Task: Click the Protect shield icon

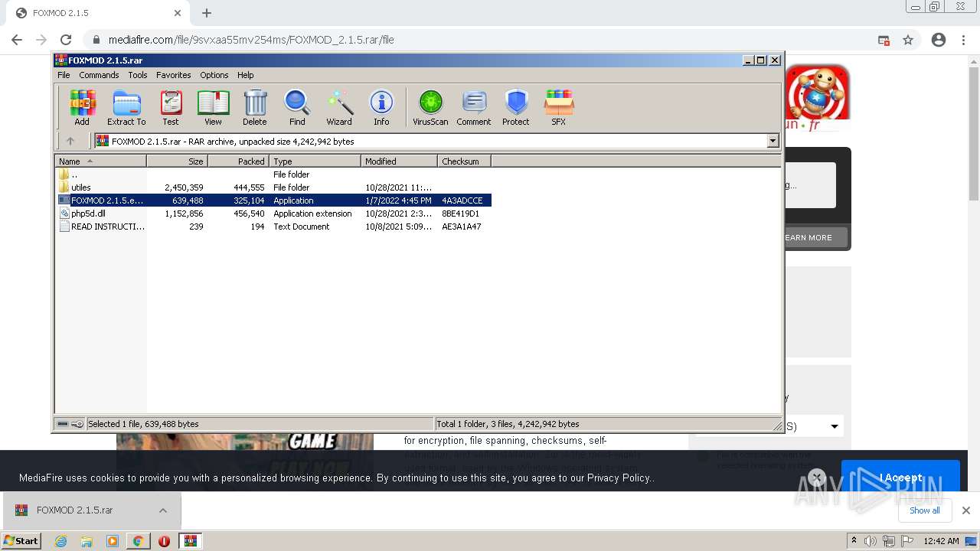Action: pos(516,107)
